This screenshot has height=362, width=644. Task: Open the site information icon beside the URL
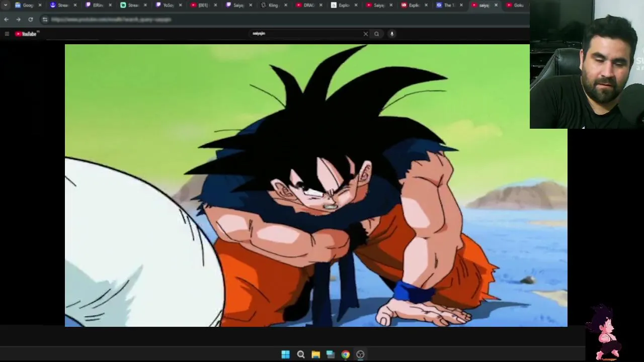pyautogui.click(x=45, y=19)
